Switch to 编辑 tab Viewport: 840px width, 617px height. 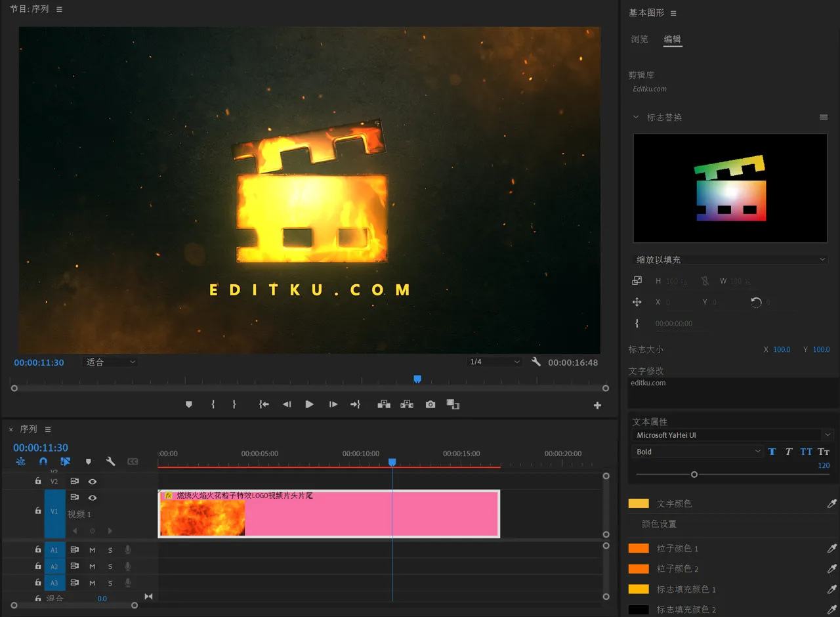(673, 39)
